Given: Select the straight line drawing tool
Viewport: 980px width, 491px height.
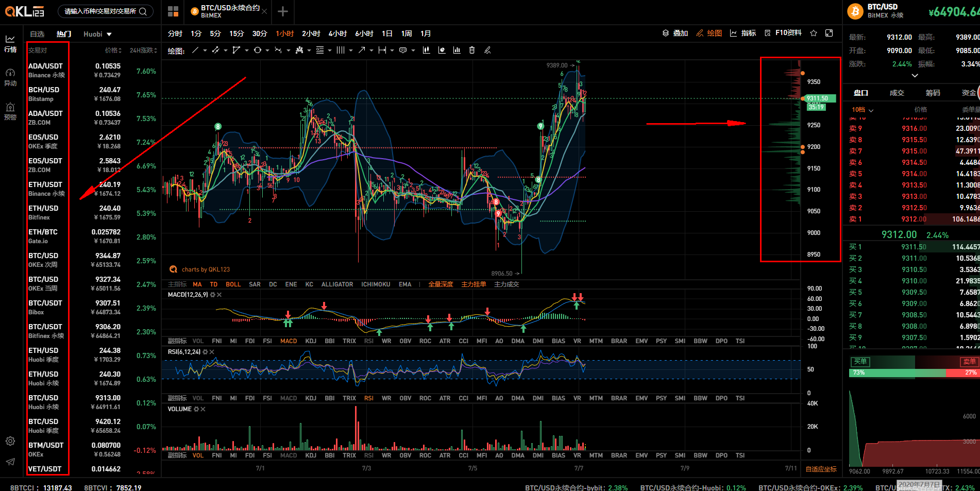Looking at the screenshot, I should coord(195,50).
